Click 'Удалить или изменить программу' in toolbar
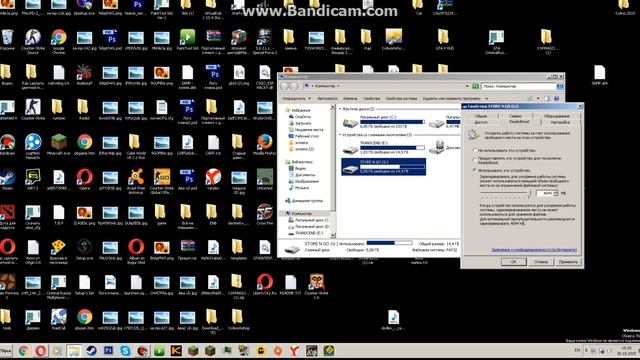 [x=451, y=98]
